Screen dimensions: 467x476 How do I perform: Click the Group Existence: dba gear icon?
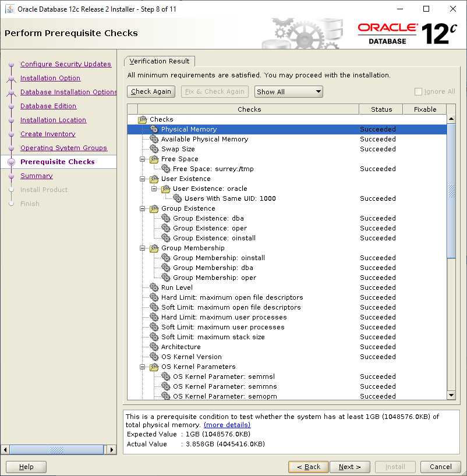(x=166, y=218)
